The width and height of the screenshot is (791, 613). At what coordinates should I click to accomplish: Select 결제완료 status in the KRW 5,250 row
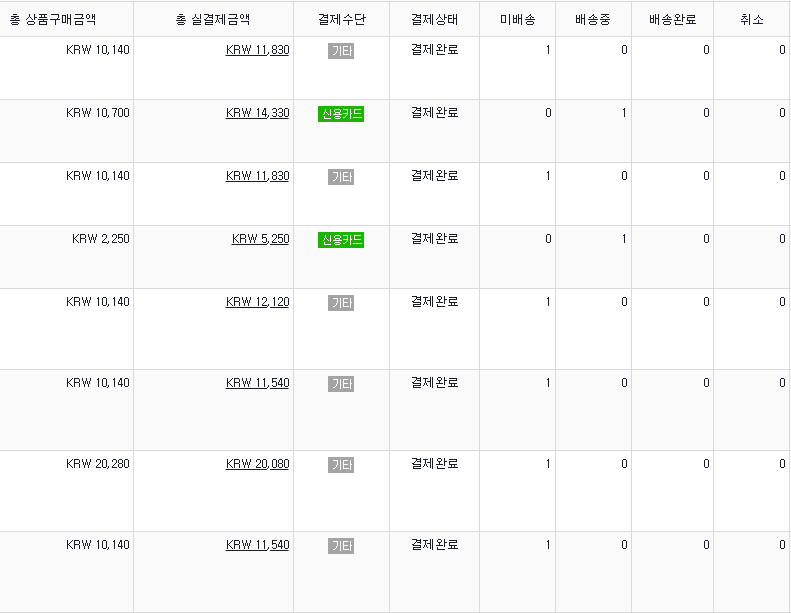434,239
